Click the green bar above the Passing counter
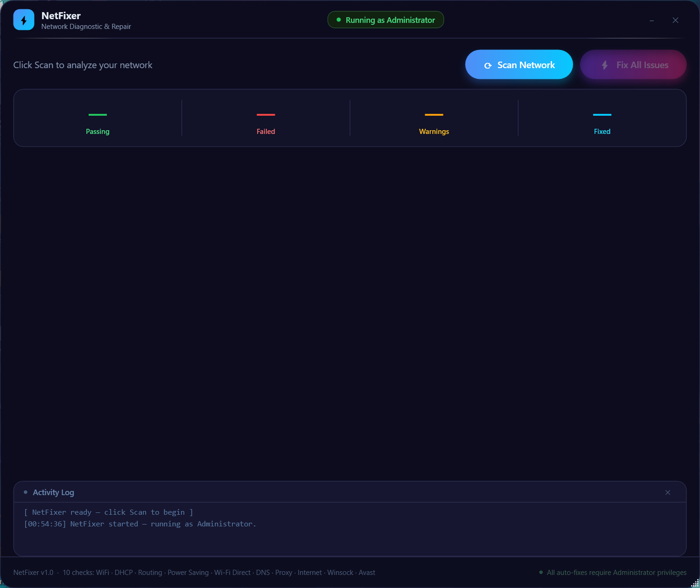 [x=98, y=115]
